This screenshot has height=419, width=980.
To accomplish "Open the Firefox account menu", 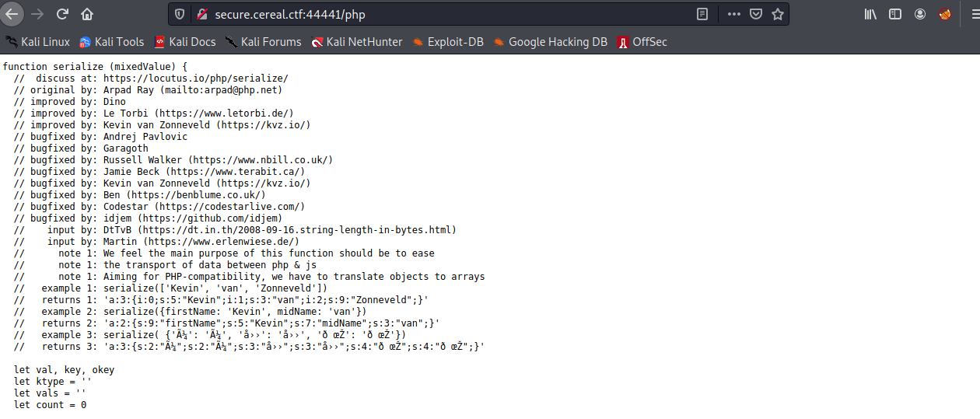I will tap(920, 14).
